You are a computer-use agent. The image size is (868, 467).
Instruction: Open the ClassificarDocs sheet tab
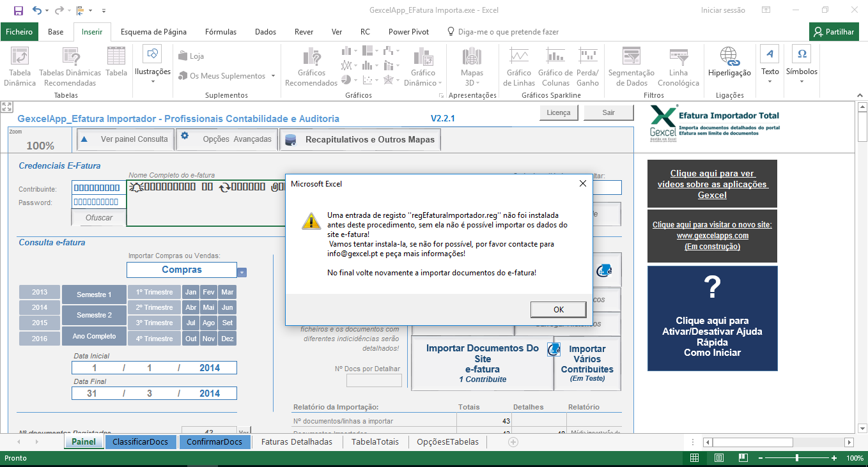(x=140, y=441)
